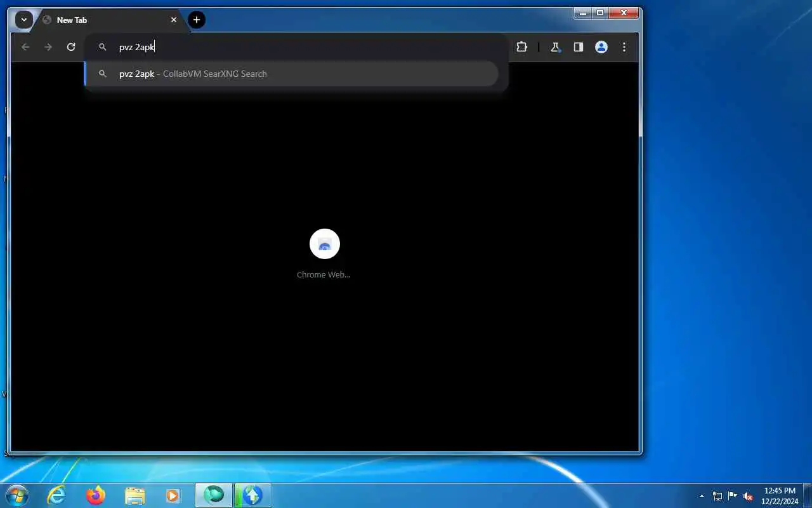
Task: Open Chrome's three-dot menu
Action: (624, 47)
